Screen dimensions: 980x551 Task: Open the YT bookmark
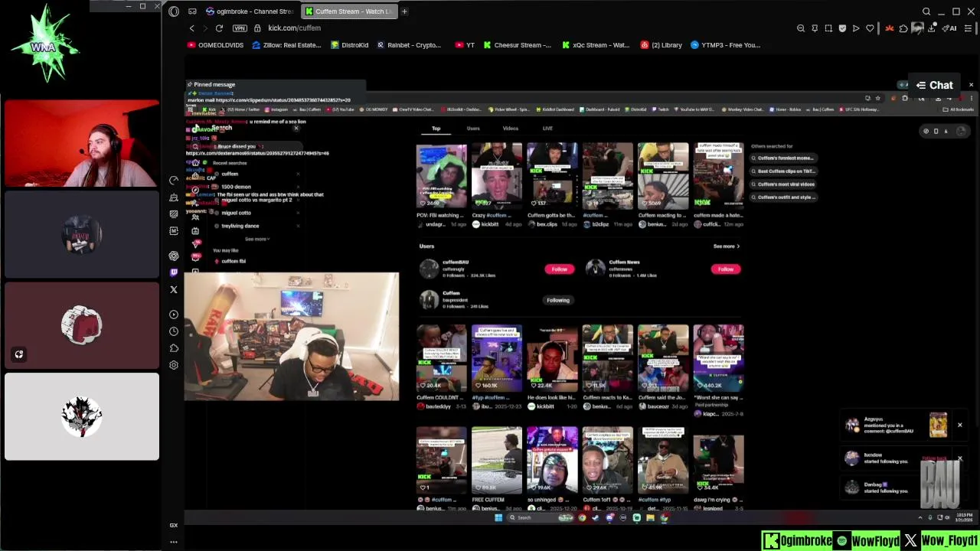tap(465, 45)
